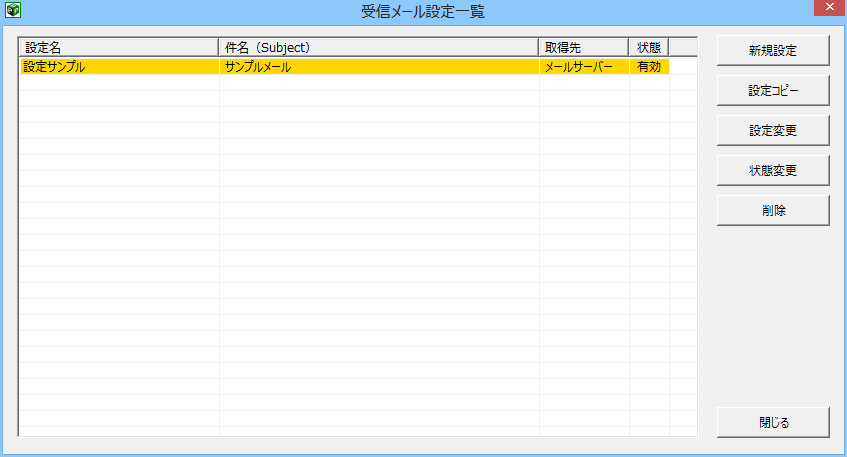Click the 状態変更 button
Screen dimensions: 847x457
click(773, 171)
